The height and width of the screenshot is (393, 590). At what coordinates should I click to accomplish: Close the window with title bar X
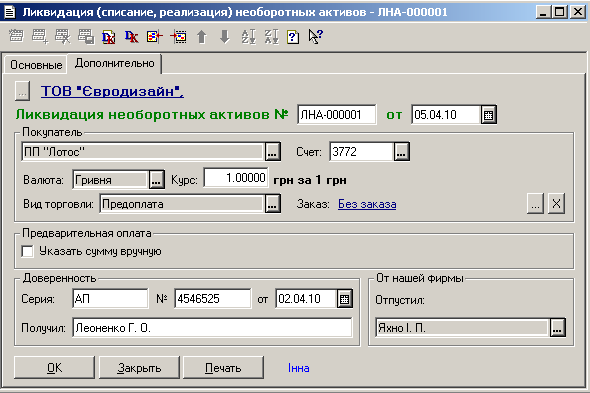[x=578, y=12]
